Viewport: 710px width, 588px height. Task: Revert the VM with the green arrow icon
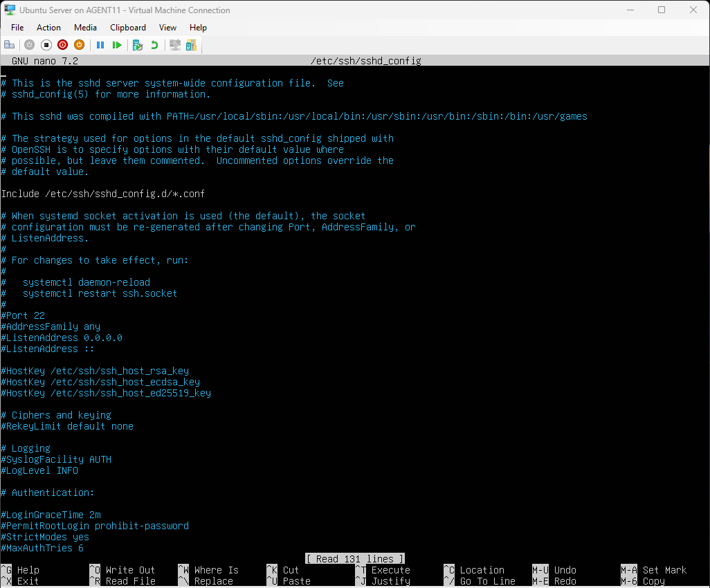[154, 45]
